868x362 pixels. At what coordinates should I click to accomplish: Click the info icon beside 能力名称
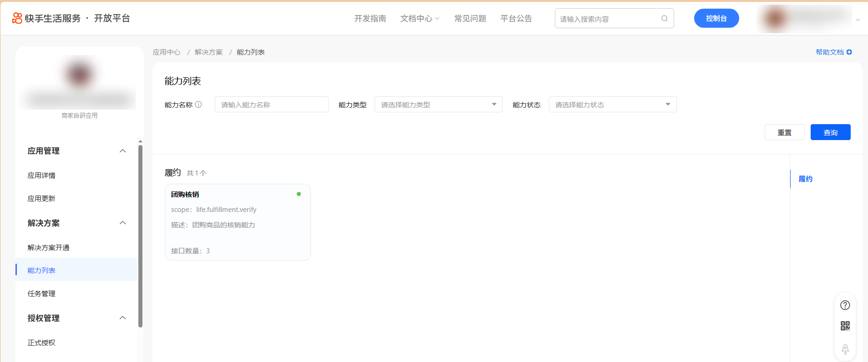[x=198, y=105]
